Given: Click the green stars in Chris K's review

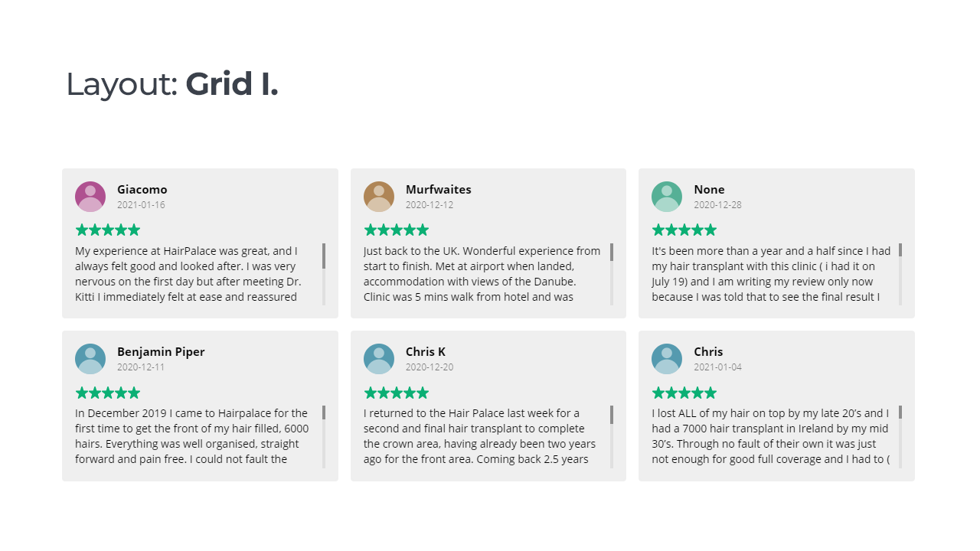Looking at the screenshot, I should pyautogui.click(x=397, y=393).
